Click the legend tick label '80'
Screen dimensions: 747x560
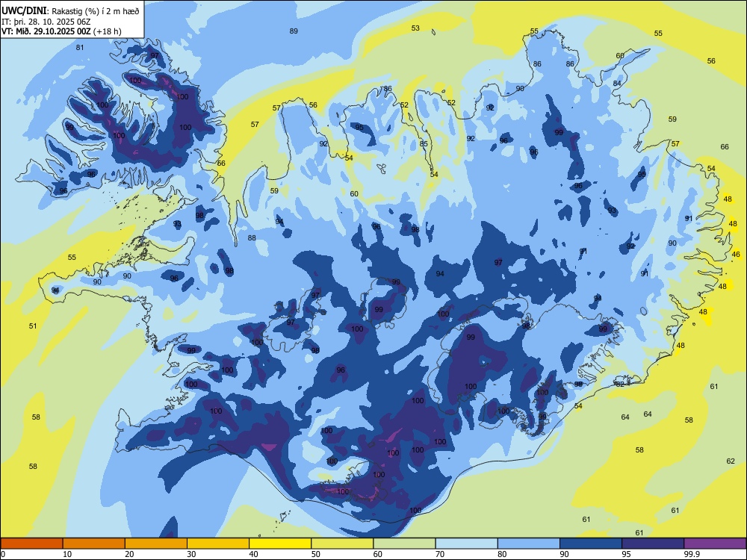tap(502, 554)
